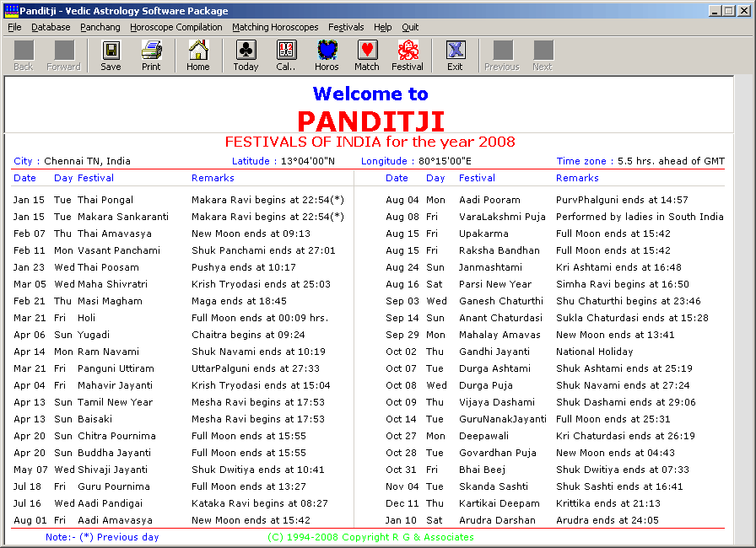Click the 'Govardhan Puja' festival entry
The image size is (756, 548).
coord(498,453)
